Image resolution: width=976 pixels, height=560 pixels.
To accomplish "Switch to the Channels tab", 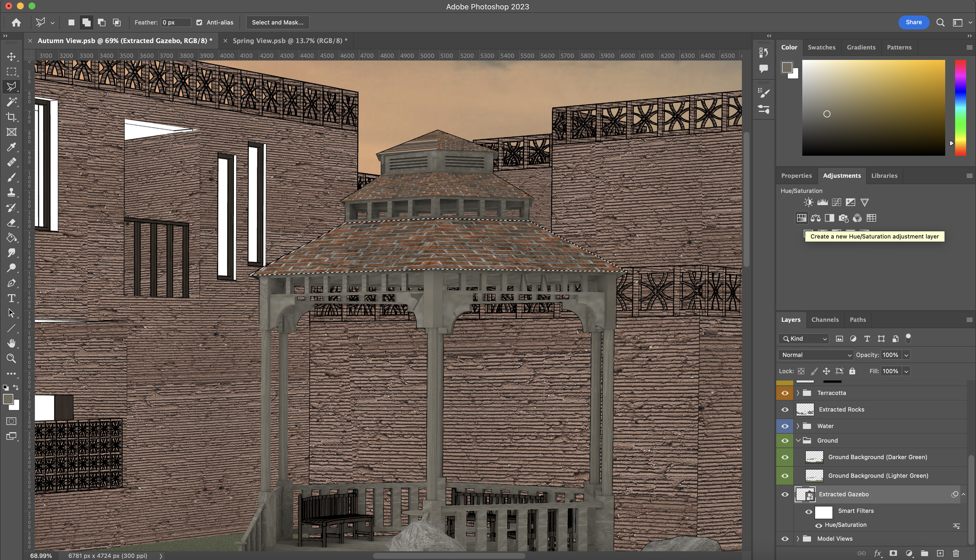I will [825, 320].
